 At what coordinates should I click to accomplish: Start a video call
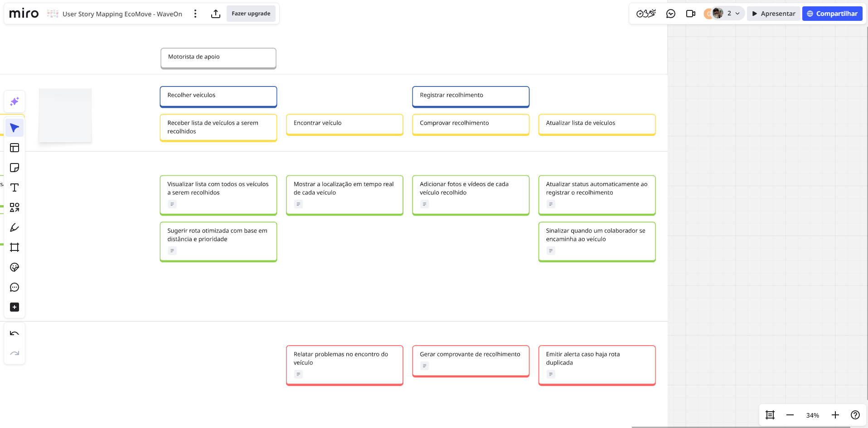pos(690,14)
